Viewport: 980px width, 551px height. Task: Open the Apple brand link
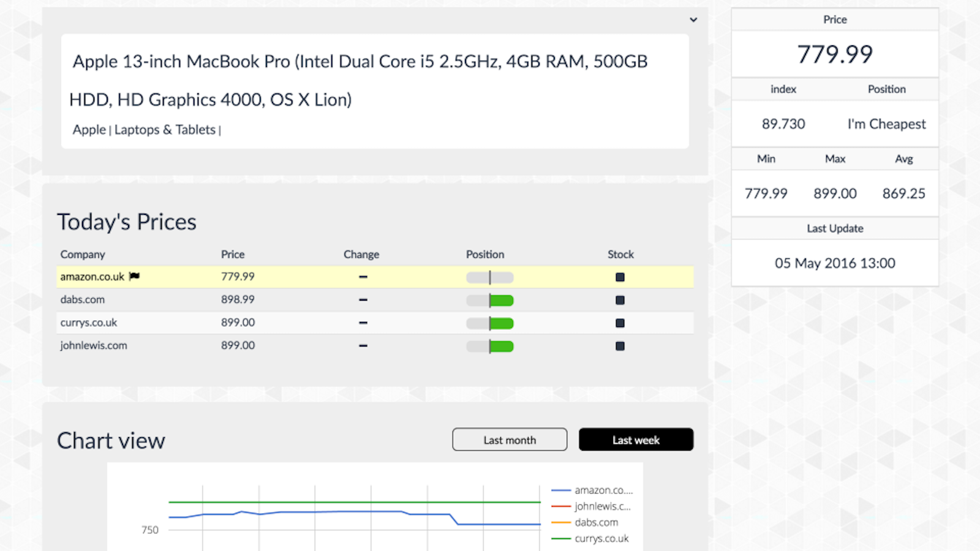click(89, 130)
